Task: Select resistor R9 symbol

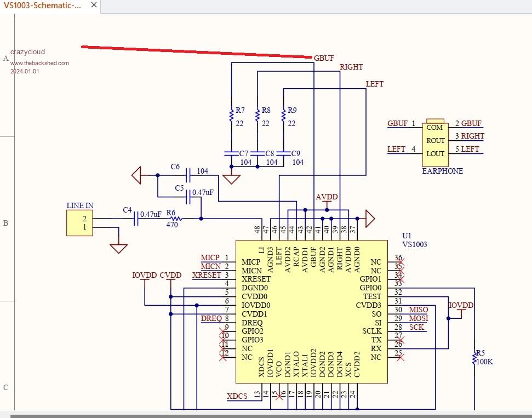Action: 283,116
